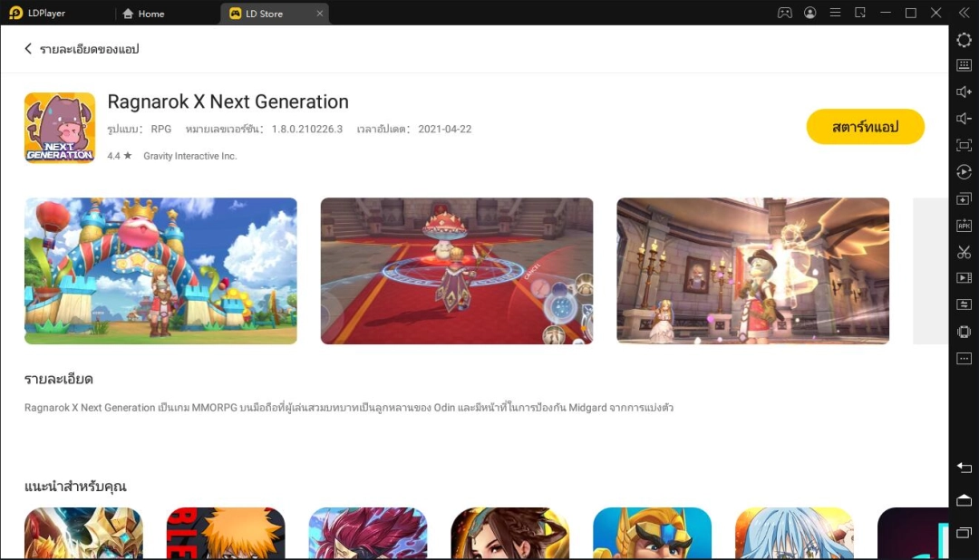Open the recommended game with brown-haired woman
This screenshot has height=560, width=979.
point(510,533)
